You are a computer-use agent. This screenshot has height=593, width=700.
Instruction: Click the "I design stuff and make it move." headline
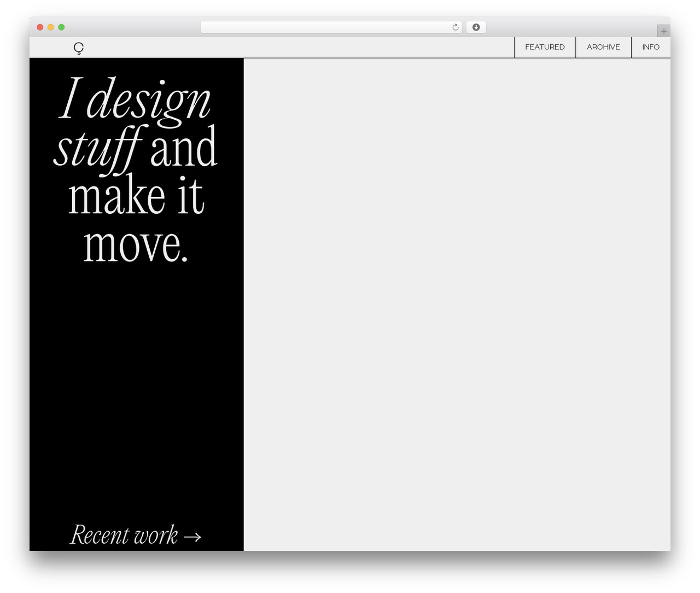[x=136, y=170]
